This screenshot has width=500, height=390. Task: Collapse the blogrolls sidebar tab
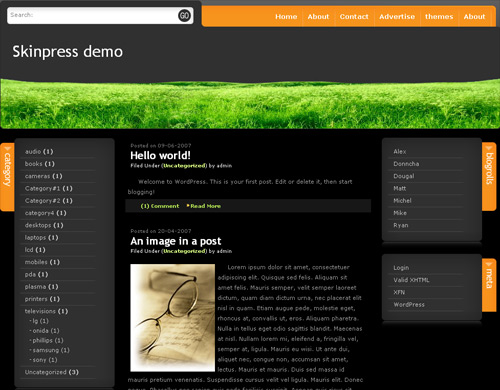pos(489,176)
